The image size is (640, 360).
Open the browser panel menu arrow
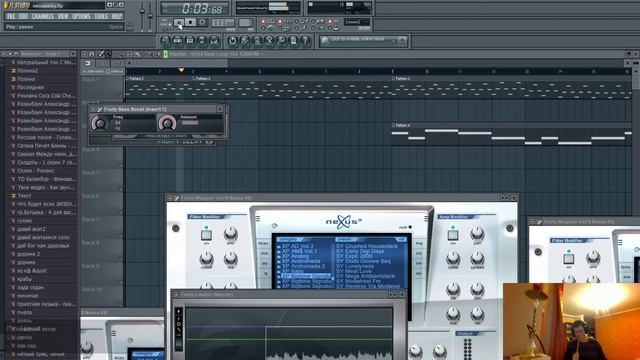4,54
